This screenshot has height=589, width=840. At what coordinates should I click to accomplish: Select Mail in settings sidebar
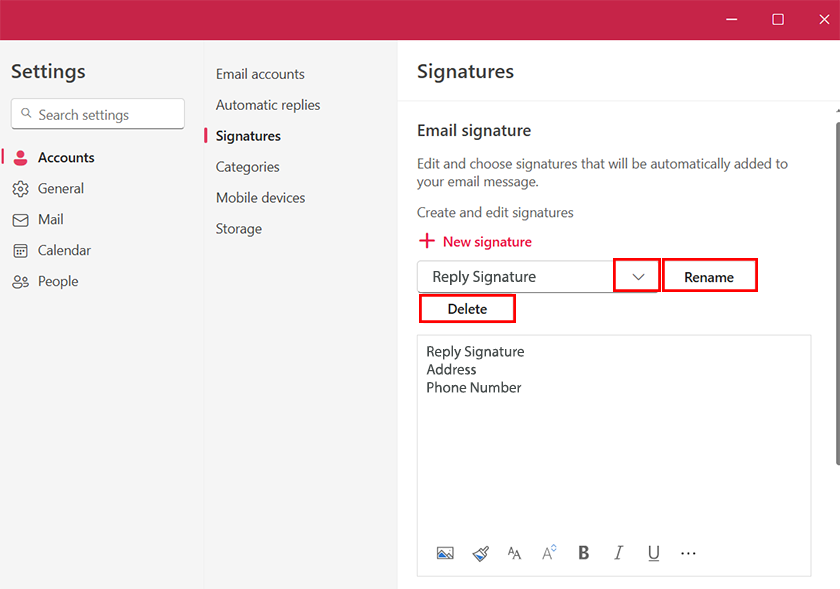pos(50,220)
